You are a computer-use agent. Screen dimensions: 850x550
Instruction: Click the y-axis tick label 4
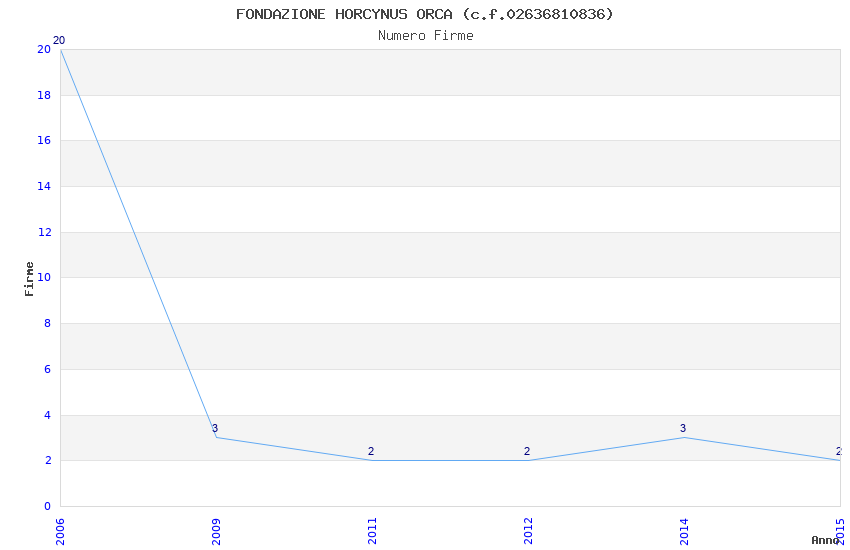(x=48, y=415)
